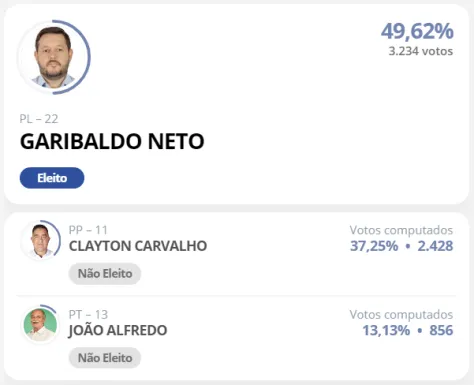Click the 3.234 votos count

click(421, 51)
